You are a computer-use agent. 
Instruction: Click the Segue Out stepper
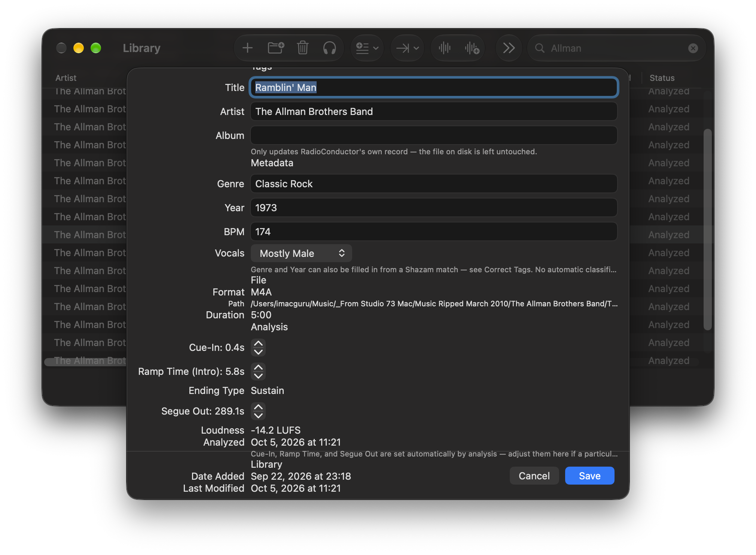pyautogui.click(x=258, y=411)
